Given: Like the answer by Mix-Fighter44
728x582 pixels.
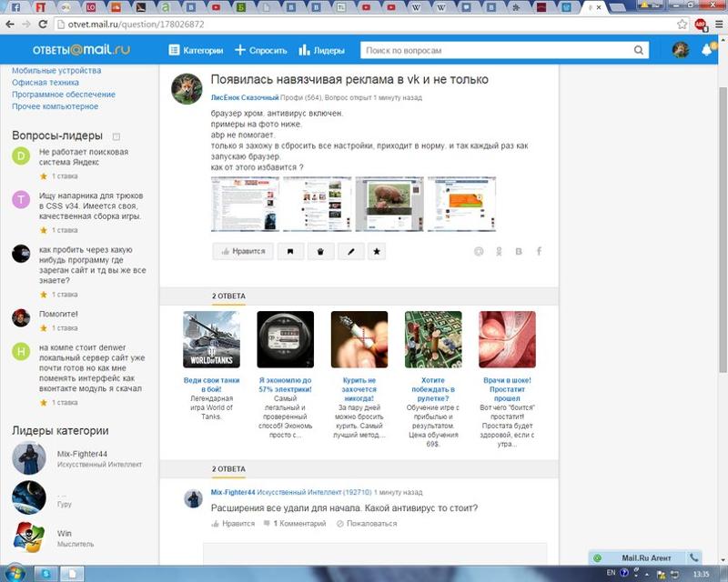Looking at the screenshot, I should tap(233, 524).
